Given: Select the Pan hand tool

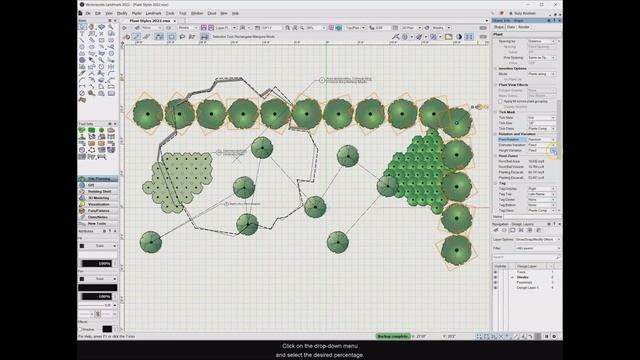Looking at the screenshot, I should 92,27.
